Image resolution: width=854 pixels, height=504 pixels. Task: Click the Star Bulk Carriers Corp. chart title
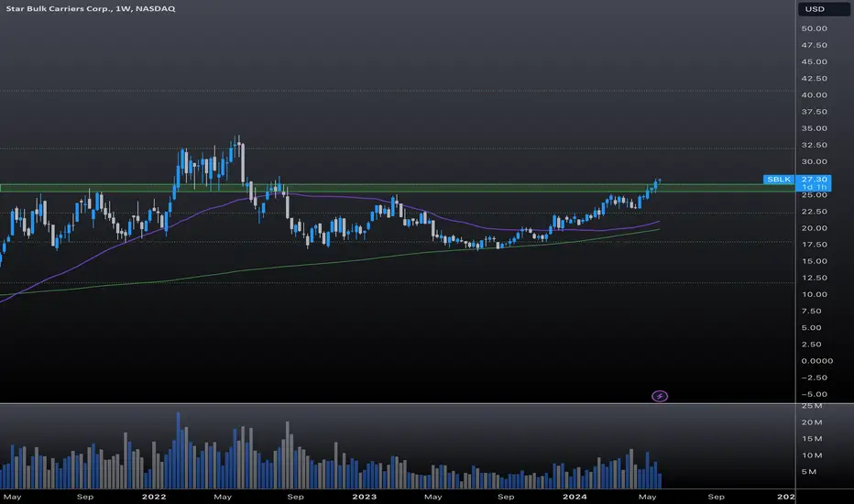91,9
